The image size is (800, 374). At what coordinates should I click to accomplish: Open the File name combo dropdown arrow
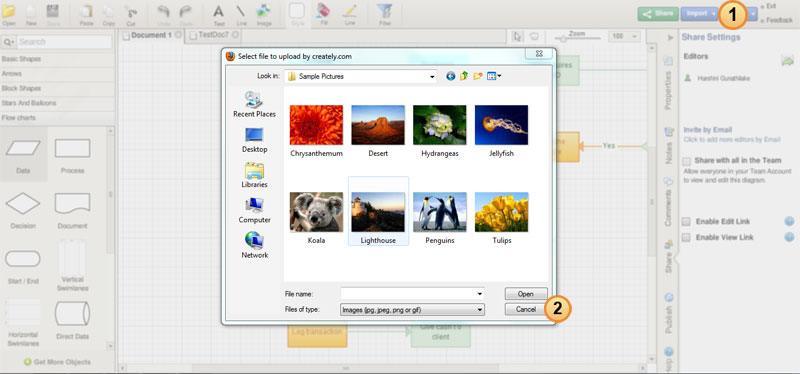[480, 294]
